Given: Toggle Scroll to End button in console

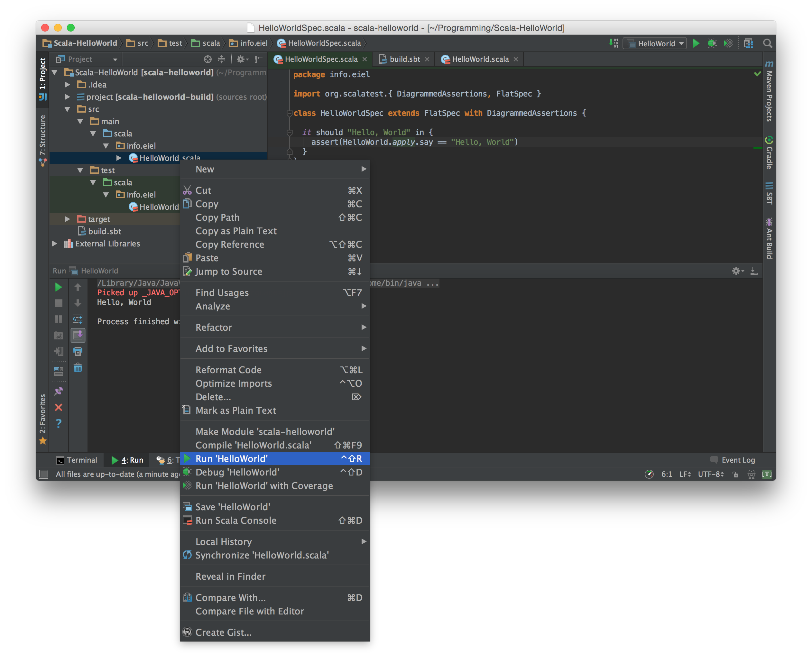Looking at the screenshot, I should [x=78, y=335].
